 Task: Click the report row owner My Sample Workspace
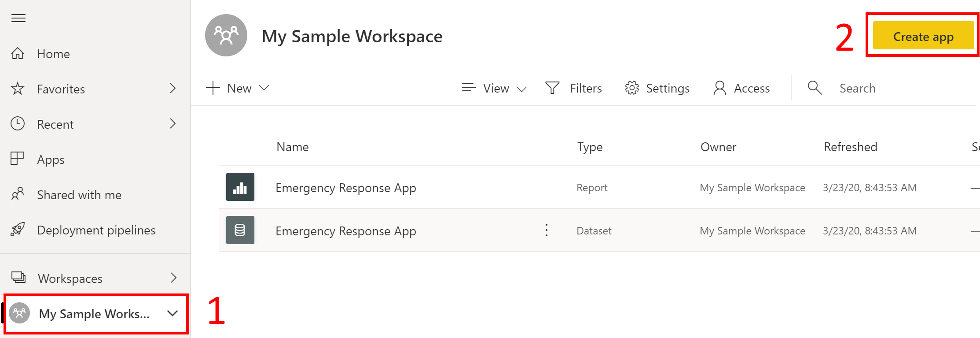tap(752, 188)
